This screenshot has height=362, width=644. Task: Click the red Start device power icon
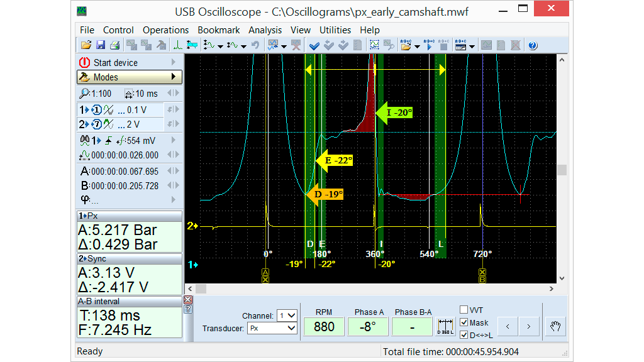tap(85, 62)
